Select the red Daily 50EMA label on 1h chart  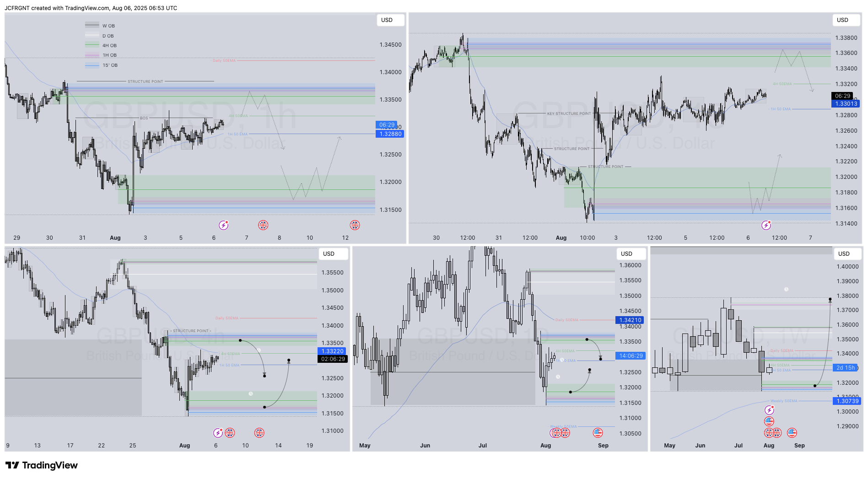(224, 60)
